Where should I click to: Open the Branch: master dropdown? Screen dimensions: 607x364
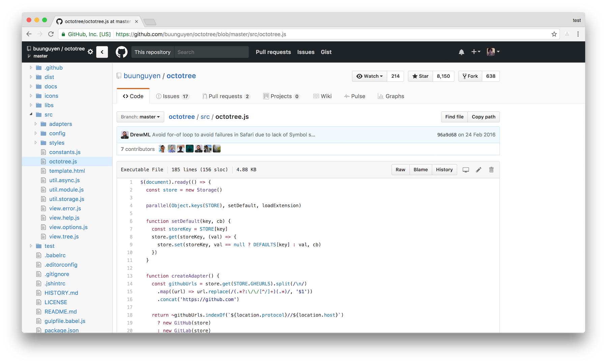pos(140,117)
